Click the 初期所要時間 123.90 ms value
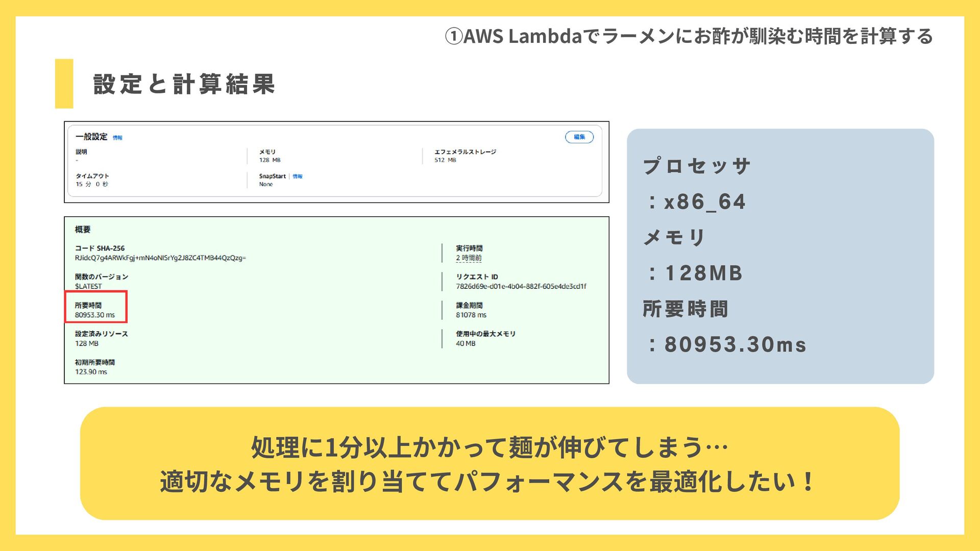 tap(91, 372)
